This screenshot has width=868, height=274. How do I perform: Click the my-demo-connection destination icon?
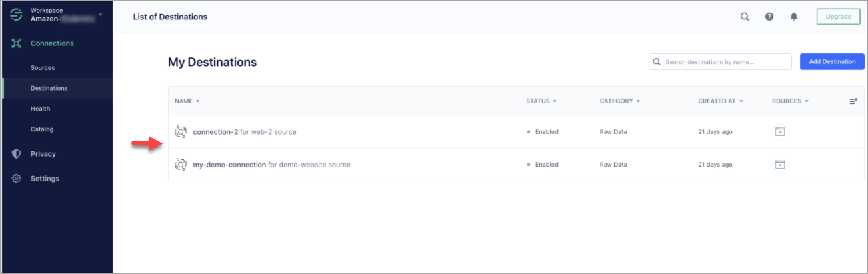pos(180,165)
